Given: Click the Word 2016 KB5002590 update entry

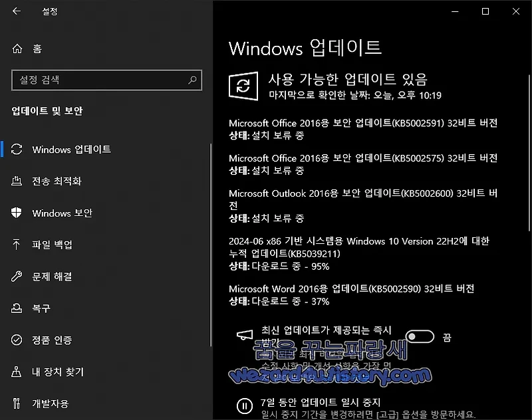Looking at the screenshot, I should click(351, 295).
